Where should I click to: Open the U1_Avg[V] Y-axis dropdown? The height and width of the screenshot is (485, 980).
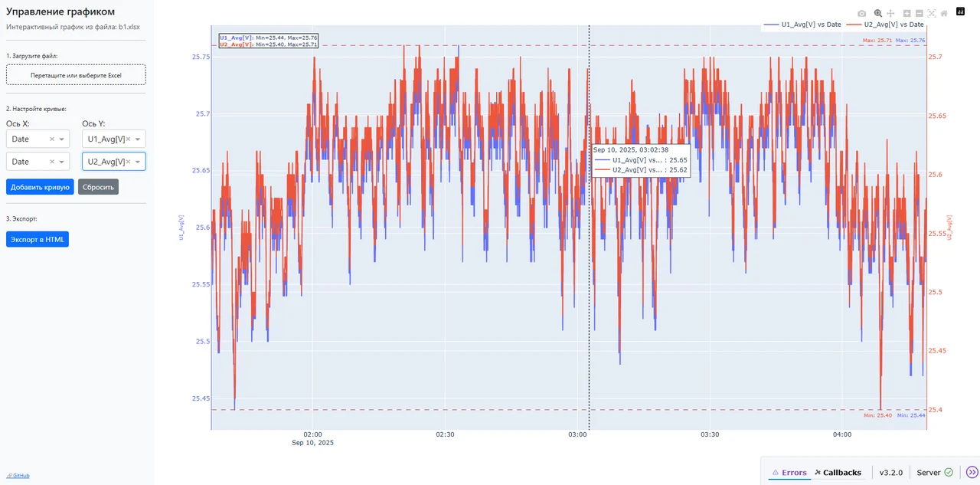pos(139,139)
